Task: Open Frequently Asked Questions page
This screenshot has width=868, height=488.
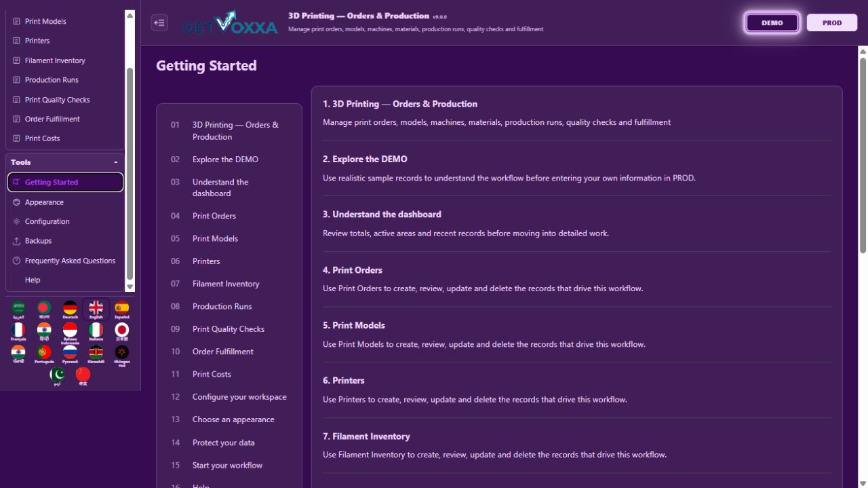Action: click(65, 261)
